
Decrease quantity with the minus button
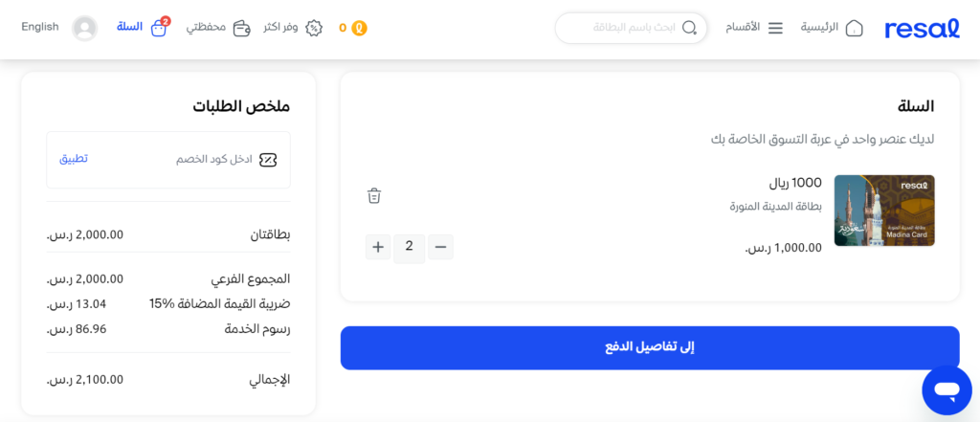click(440, 247)
